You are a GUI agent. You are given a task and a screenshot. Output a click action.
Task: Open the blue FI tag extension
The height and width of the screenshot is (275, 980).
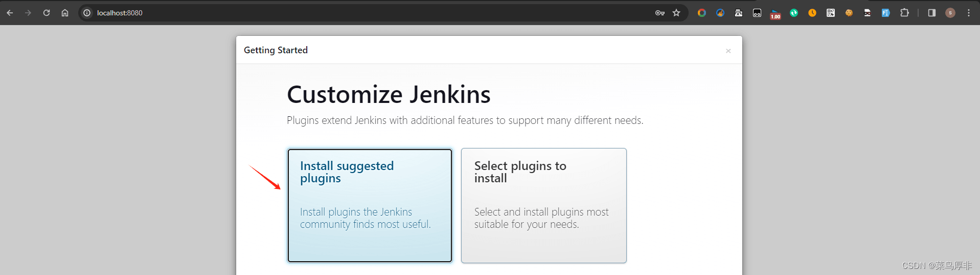click(886, 13)
